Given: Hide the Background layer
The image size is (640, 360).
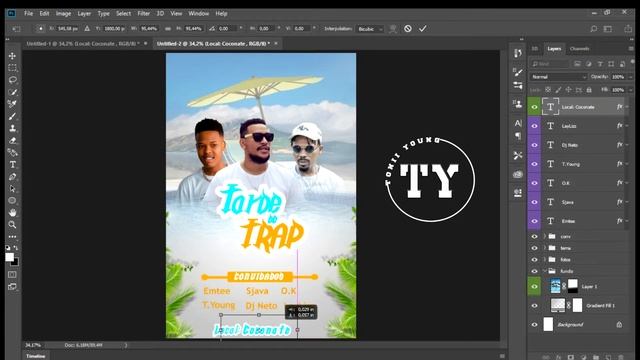Looking at the screenshot, I should [x=534, y=324].
